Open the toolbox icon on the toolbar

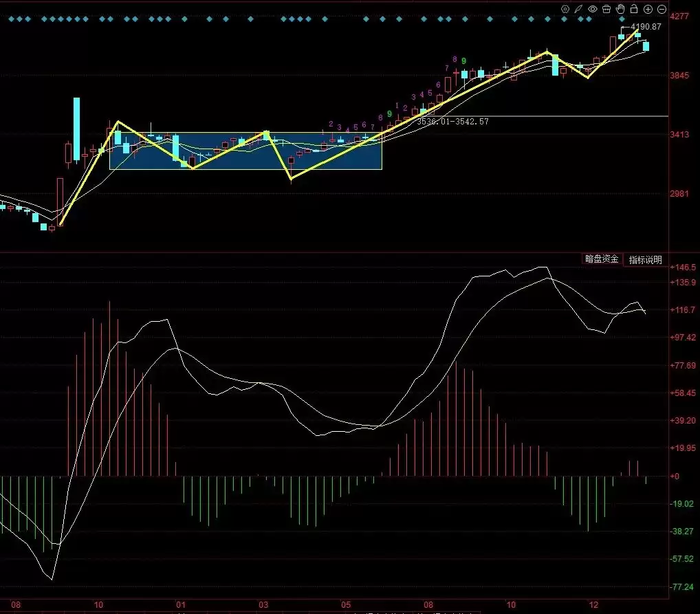tap(606, 9)
